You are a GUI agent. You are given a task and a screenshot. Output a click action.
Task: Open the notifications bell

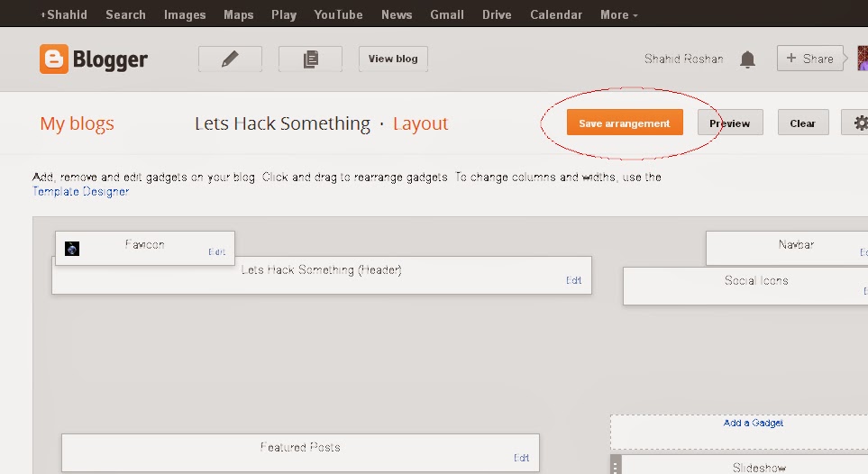(747, 59)
